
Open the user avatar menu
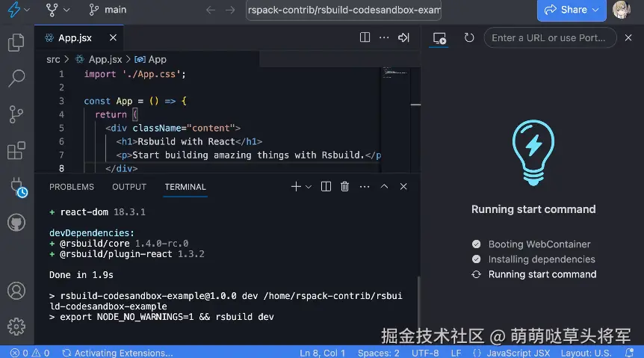pos(622,10)
